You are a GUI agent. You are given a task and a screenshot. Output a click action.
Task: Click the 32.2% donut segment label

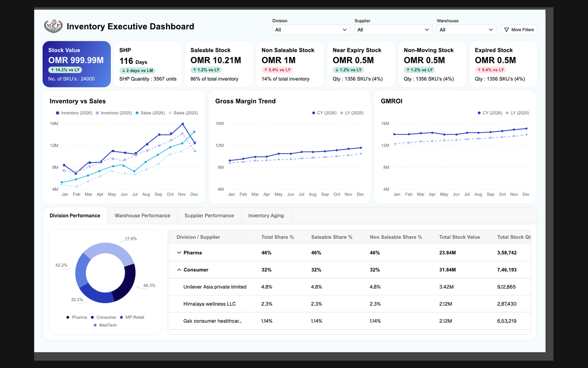tap(77, 300)
